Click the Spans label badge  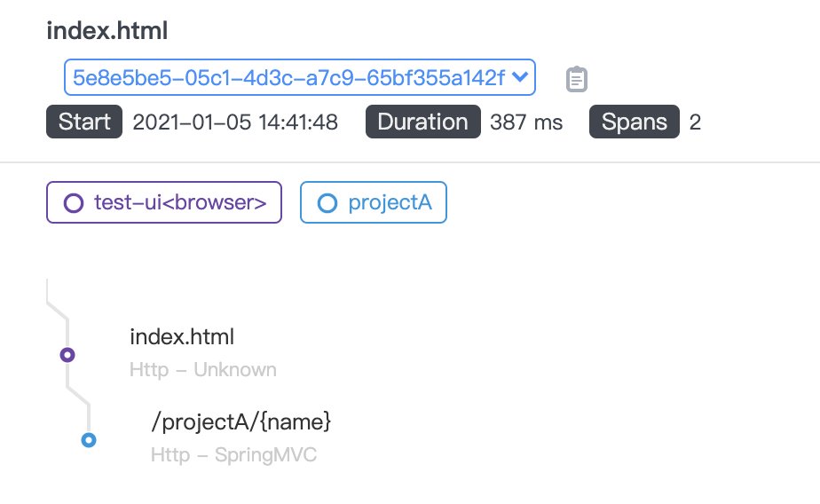click(634, 122)
